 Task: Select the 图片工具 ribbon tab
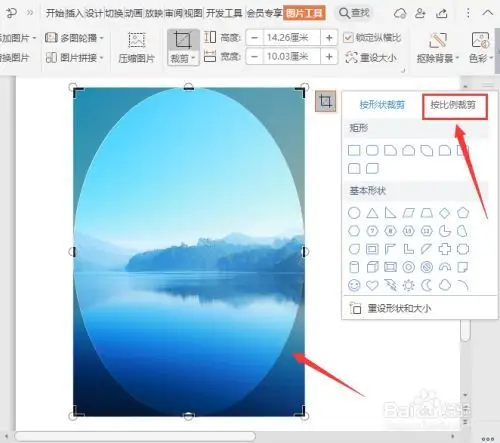tap(304, 13)
